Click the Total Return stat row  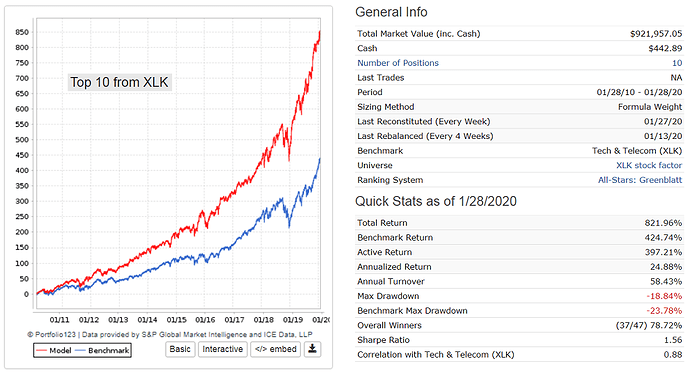pos(519,223)
